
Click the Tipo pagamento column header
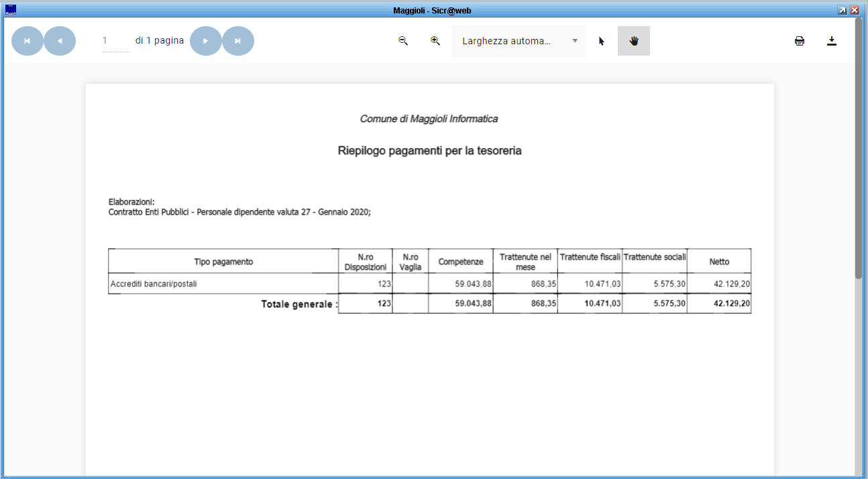point(223,262)
